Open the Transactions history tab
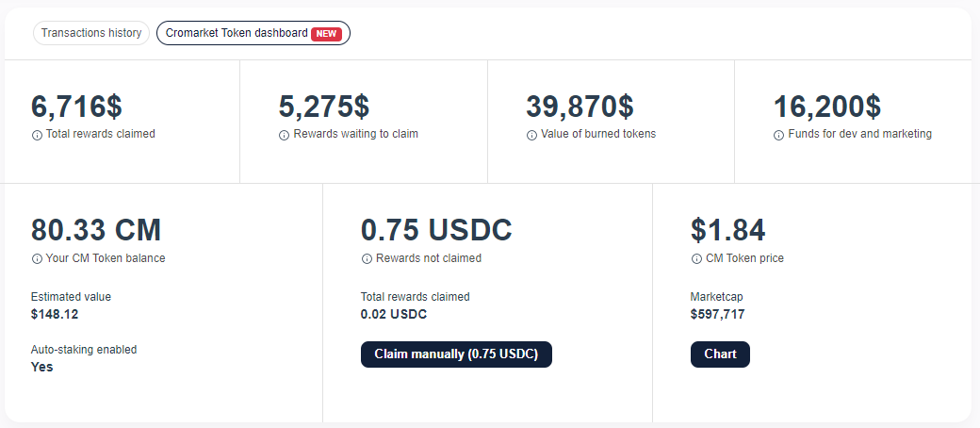 tap(91, 33)
